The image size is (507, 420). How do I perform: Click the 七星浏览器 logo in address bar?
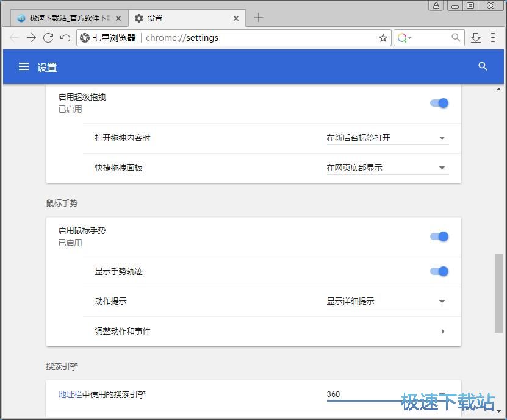tap(85, 38)
